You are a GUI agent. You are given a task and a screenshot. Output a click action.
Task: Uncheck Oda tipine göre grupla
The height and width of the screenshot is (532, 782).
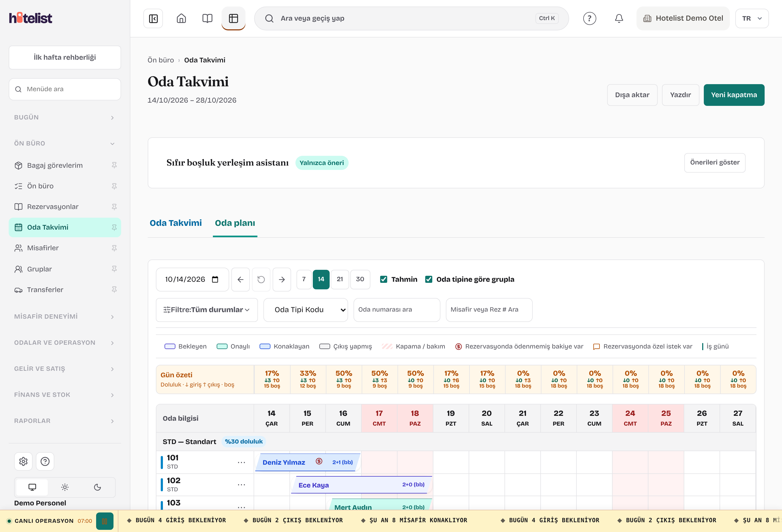tap(428, 279)
